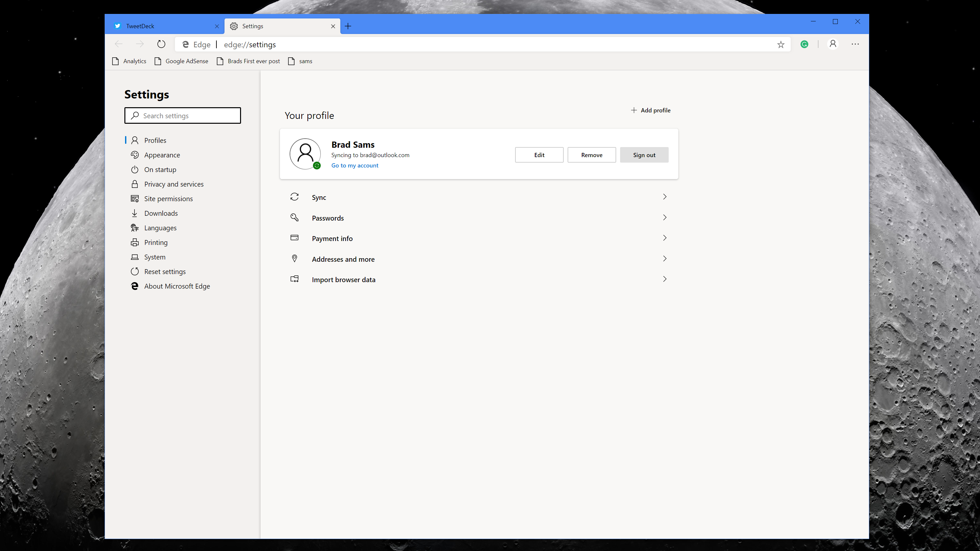Click the profile avatar icon in toolbar

coord(833,44)
